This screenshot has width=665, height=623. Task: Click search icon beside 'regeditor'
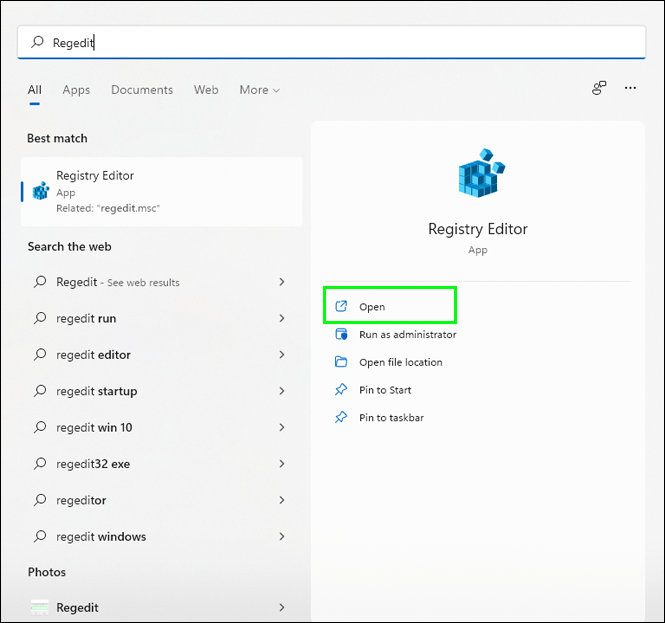click(40, 500)
